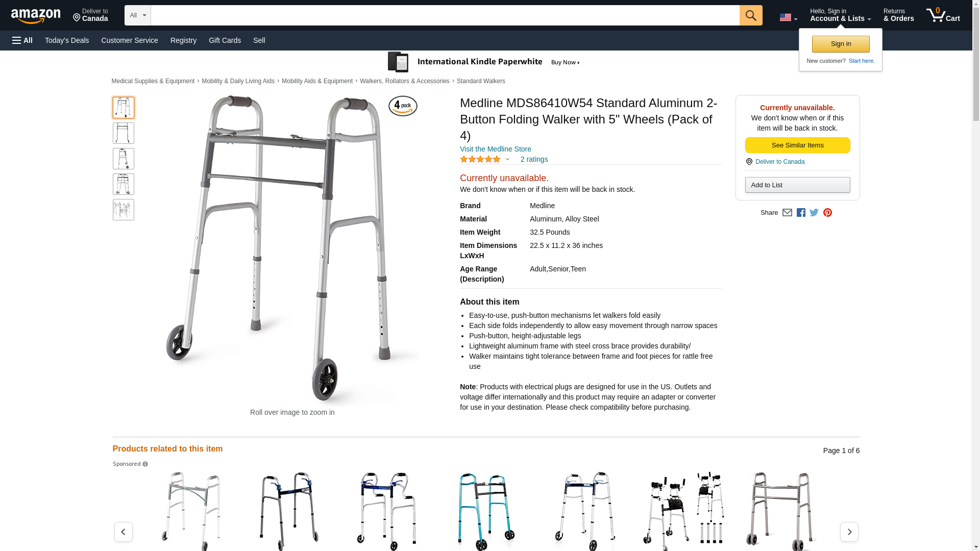Image resolution: width=980 pixels, height=551 pixels.
Task: Expand the search category All dropdown
Action: coord(137,15)
